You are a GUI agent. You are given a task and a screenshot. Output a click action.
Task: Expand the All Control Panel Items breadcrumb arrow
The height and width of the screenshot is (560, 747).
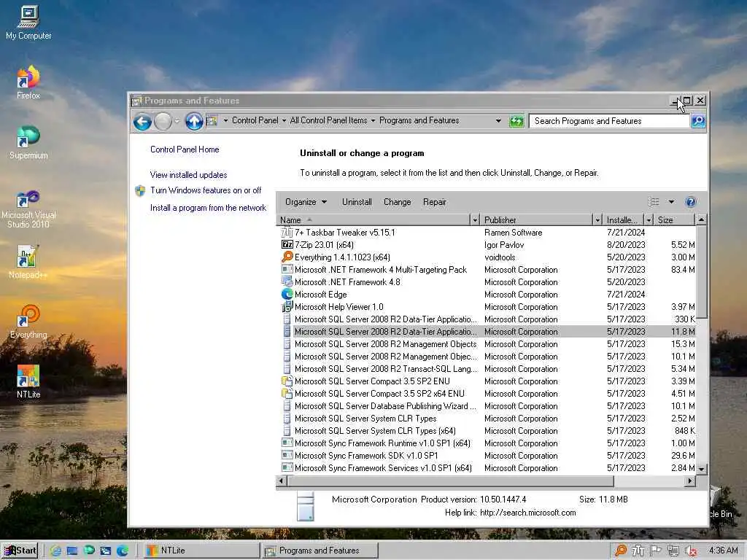click(x=373, y=121)
